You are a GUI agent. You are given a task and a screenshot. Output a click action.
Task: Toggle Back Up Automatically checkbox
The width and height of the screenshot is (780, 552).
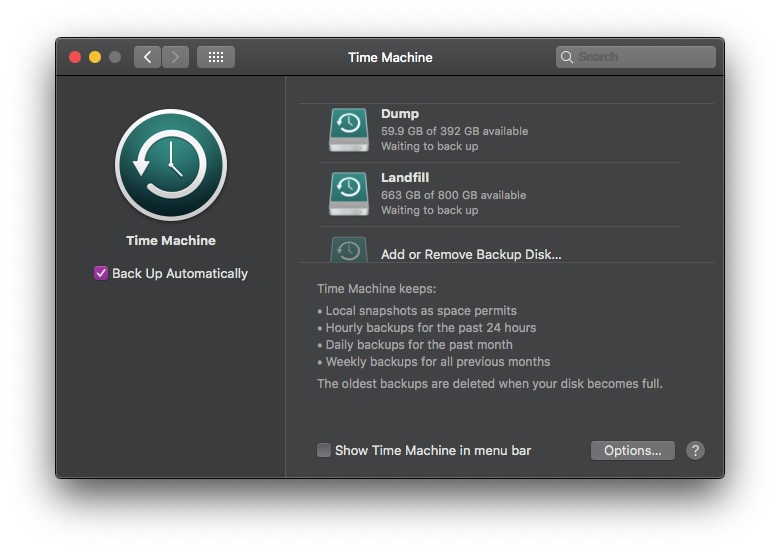[x=101, y=273]
